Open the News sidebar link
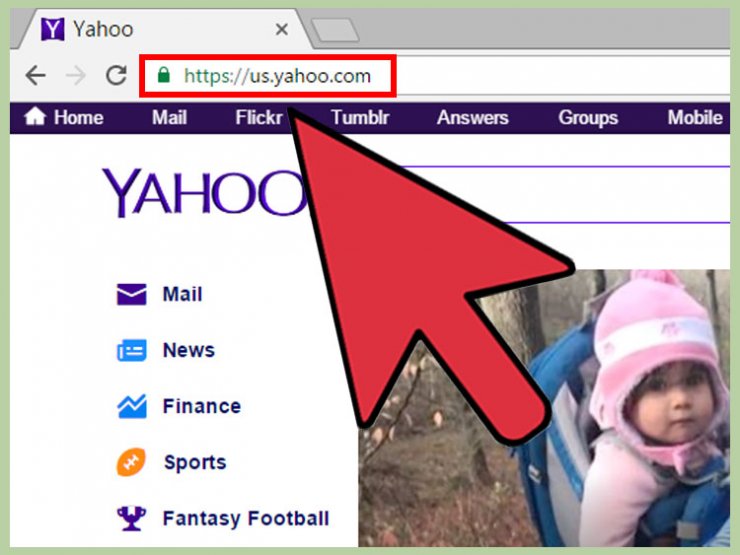 (x=189, y=350)
